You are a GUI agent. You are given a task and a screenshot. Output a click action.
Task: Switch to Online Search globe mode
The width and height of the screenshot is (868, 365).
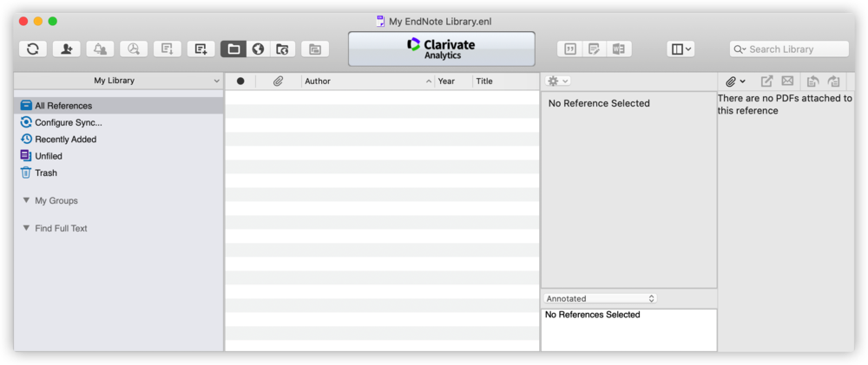click(258, 49)
